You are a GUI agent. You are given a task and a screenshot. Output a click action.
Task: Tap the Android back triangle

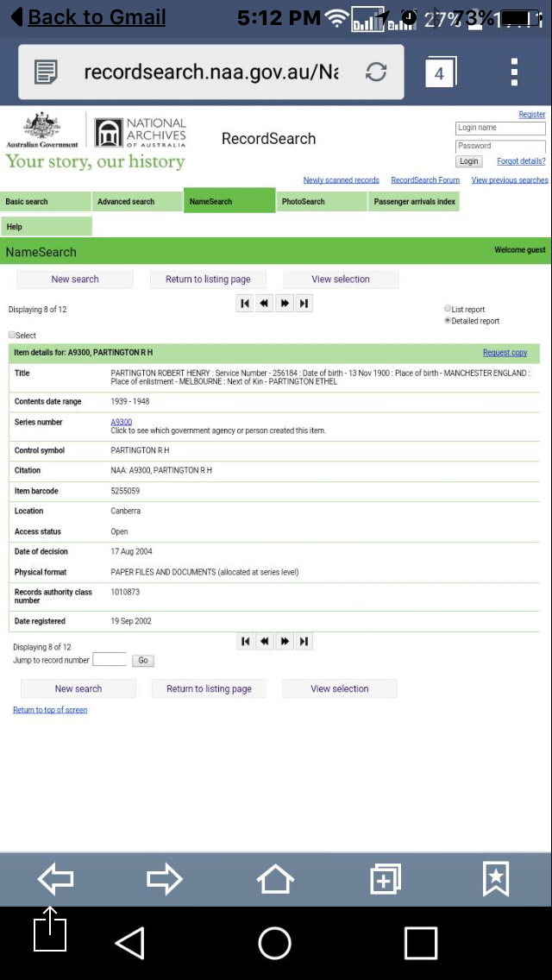[130, 943]
